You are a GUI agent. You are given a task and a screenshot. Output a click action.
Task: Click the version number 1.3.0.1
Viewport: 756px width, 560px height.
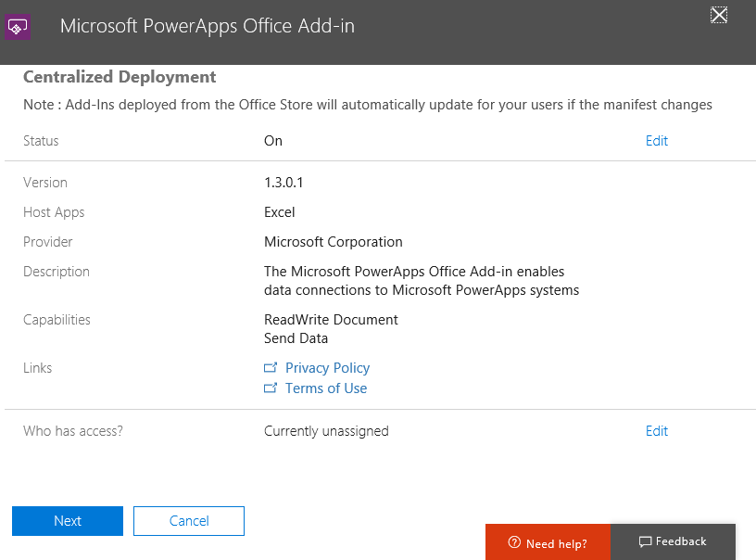tap(283, 183)
